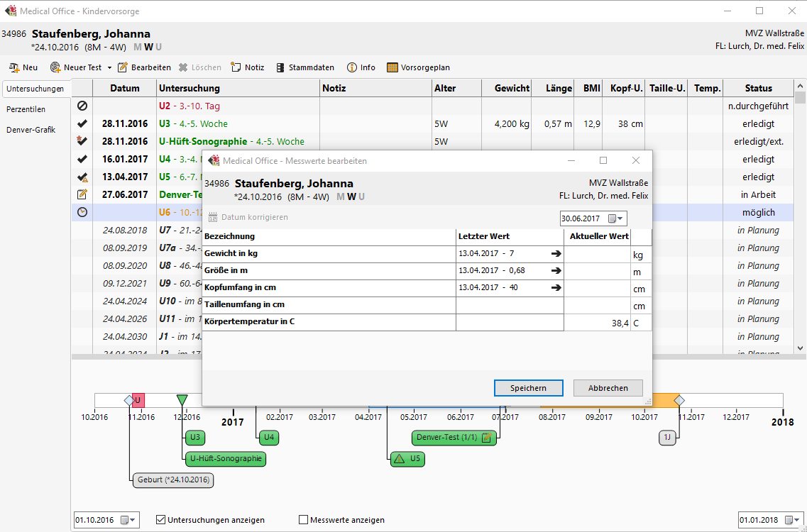
Task: Open Notiz from the toolbar
Action: tap(247, 67)
